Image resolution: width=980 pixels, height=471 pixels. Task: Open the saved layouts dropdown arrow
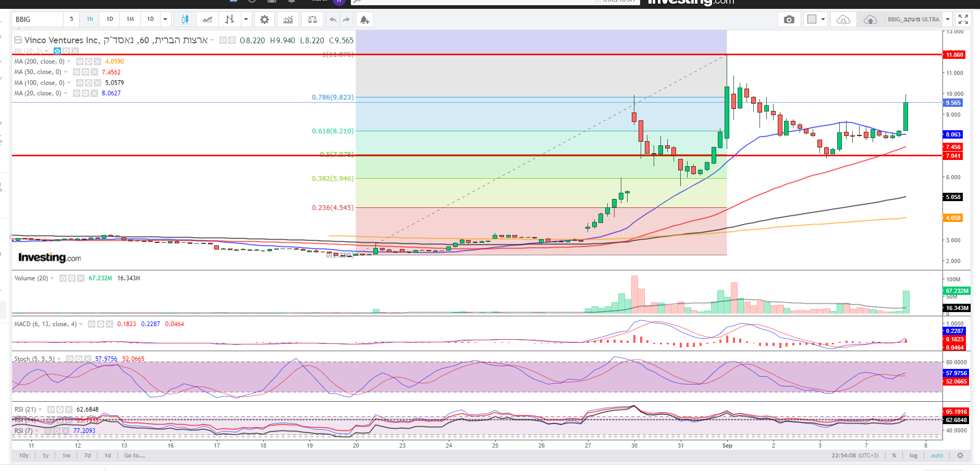point(948,20)
